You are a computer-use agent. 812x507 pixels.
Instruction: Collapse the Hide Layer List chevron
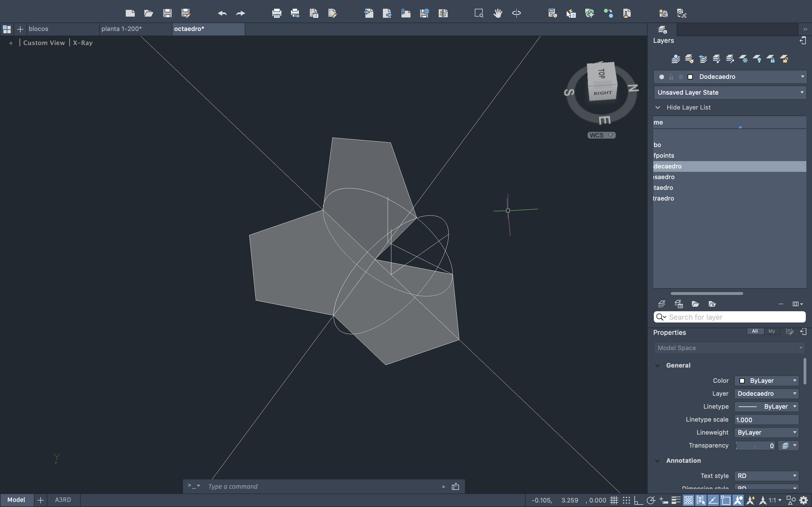(658, 108)
